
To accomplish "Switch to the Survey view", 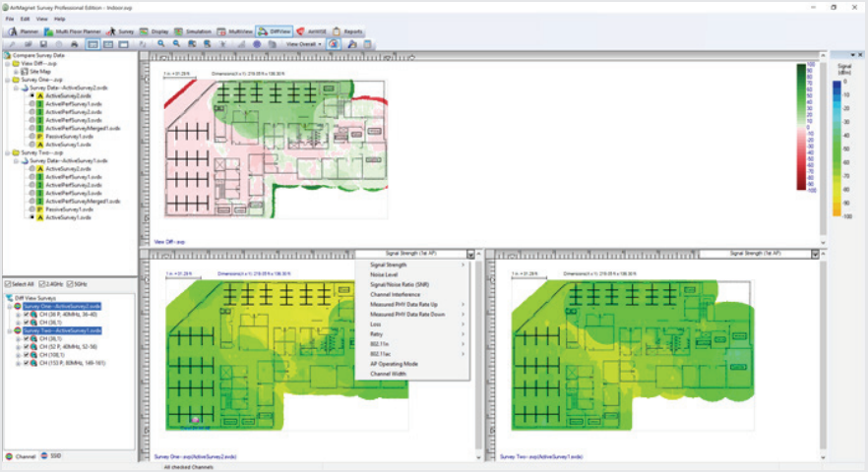I will [122, 31].
